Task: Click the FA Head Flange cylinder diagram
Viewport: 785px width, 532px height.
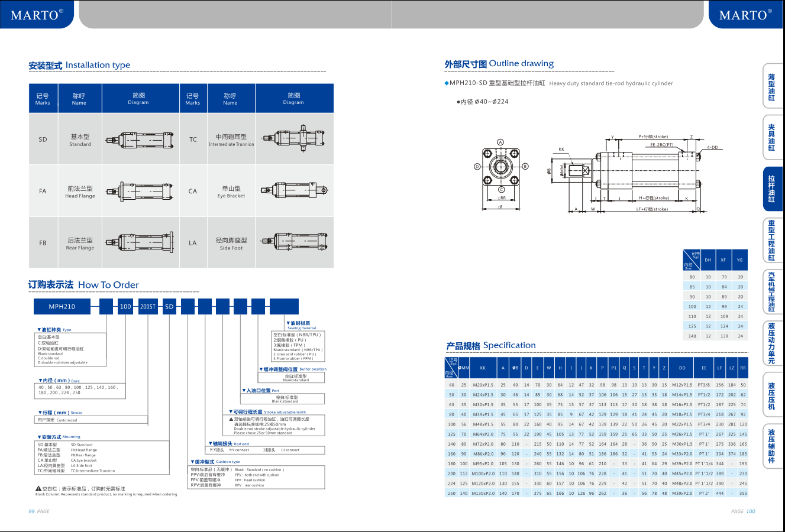Action: point(139,191)
